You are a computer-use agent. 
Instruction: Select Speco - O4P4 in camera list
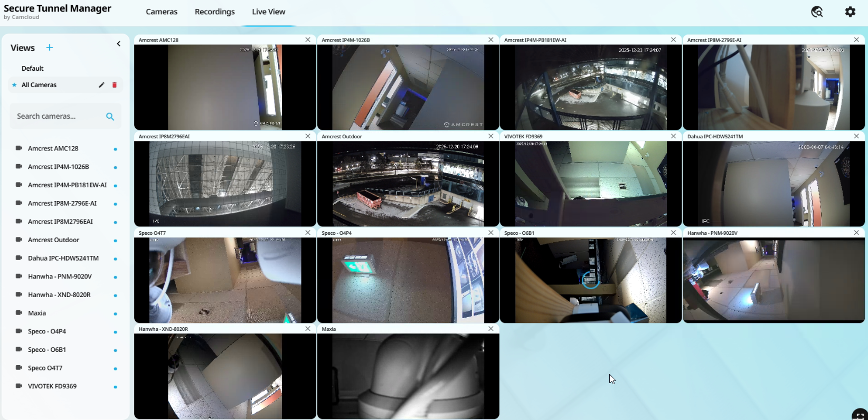pos(66,331)
